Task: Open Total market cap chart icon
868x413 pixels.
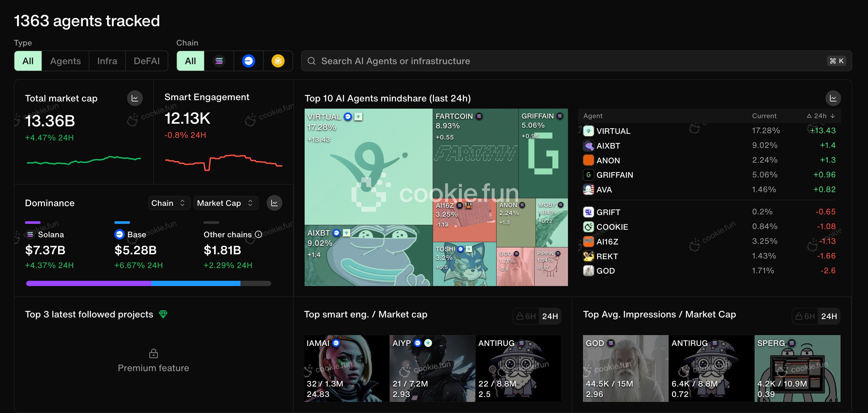Action: click(x=135, y=98)
